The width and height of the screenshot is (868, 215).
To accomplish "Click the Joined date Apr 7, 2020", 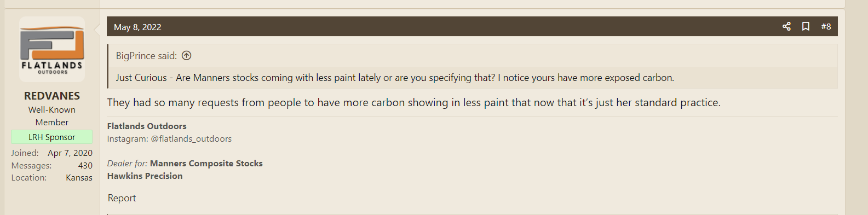I will pyautogui.click(x=70, y=153).
